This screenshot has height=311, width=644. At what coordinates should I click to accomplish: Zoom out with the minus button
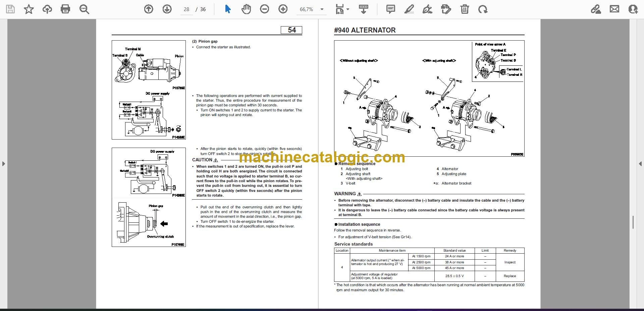tap(265, 9)
